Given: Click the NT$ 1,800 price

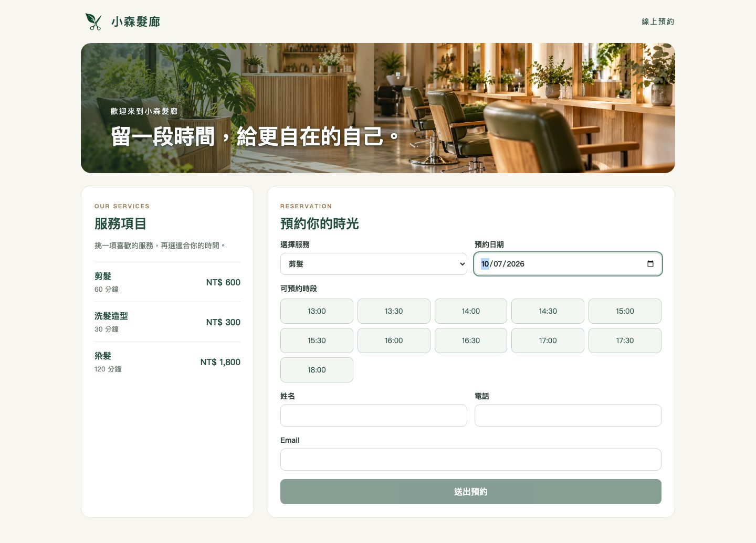Looking at the screenshot, I should (x=220, y=362).
